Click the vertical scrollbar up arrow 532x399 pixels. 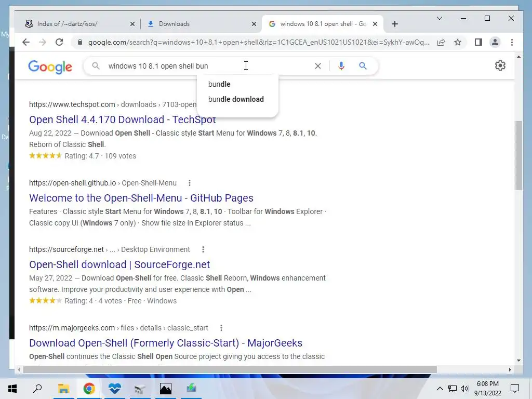tap(518, 57)
